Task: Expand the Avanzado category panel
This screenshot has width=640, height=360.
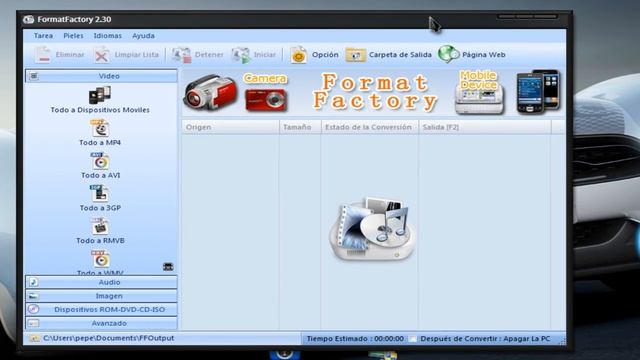Action: coord(101,323)
